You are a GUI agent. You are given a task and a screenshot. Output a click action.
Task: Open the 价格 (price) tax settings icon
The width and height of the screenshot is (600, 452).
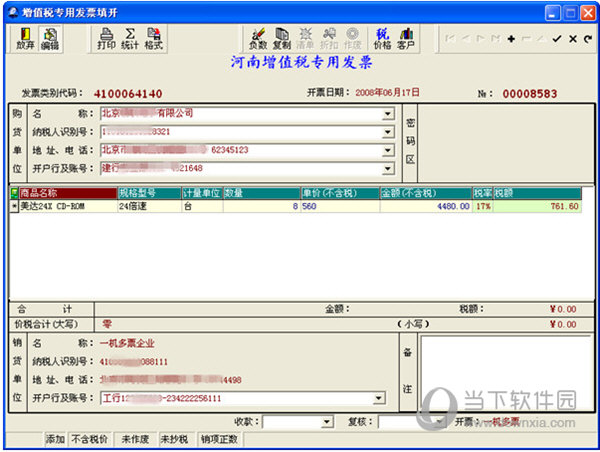pyautogui.click(x=382, y=39)
